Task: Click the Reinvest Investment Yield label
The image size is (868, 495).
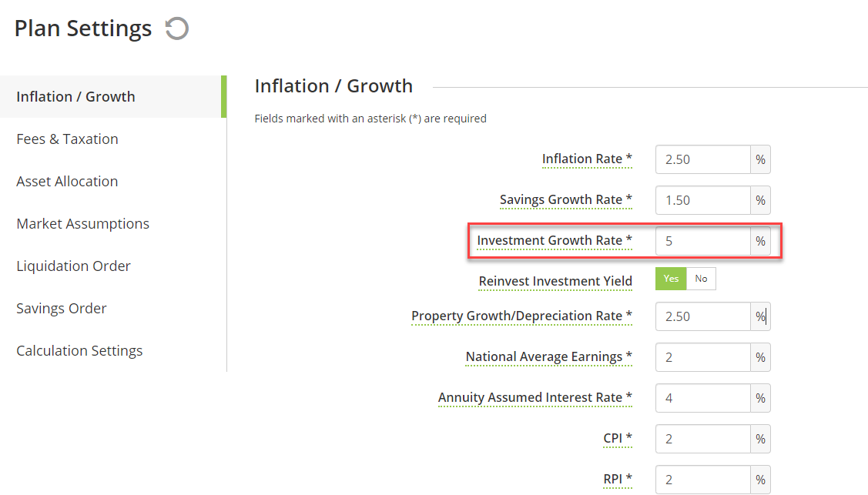Action: [x=555, y=282]
